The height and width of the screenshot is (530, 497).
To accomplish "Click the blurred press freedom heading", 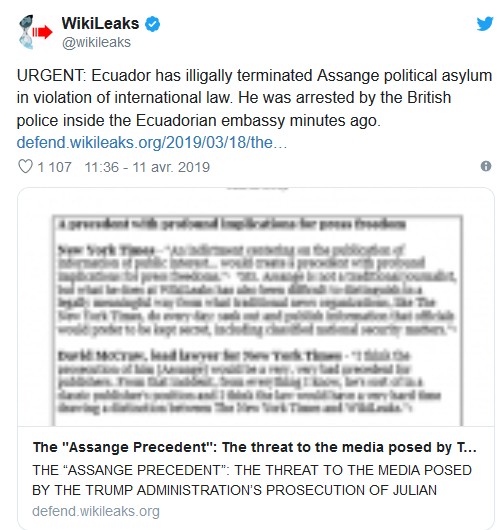I will point(232,224).
